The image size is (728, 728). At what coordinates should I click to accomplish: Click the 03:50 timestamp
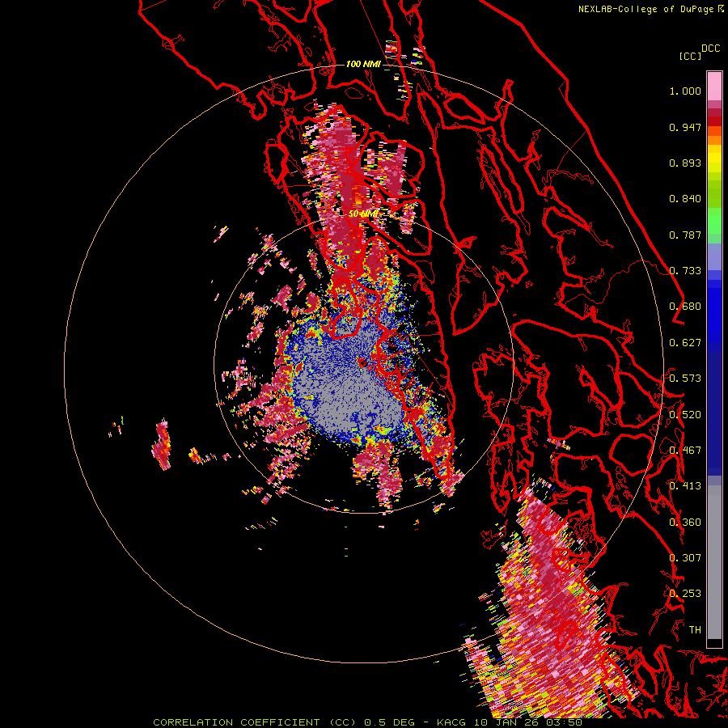564,722
